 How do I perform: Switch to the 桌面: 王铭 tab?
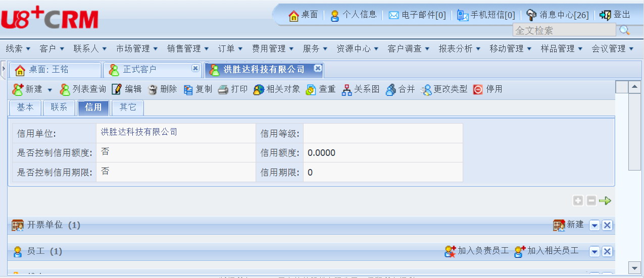[x=55, y=70]
